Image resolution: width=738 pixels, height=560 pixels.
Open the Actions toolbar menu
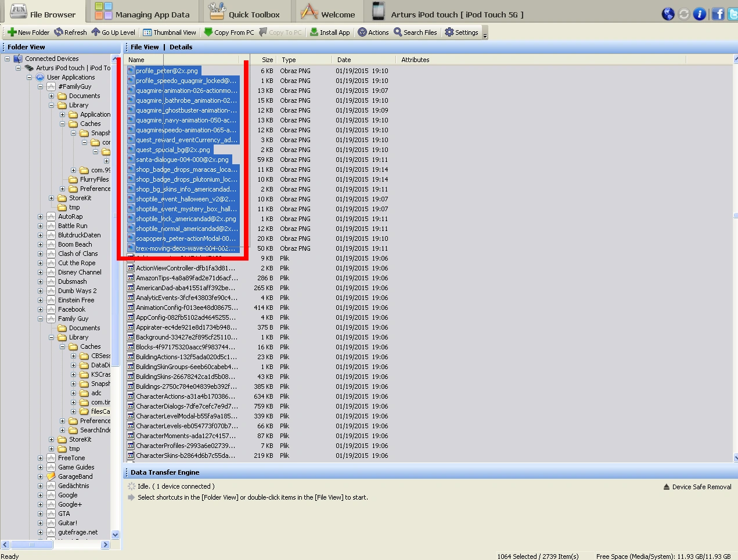373,32
